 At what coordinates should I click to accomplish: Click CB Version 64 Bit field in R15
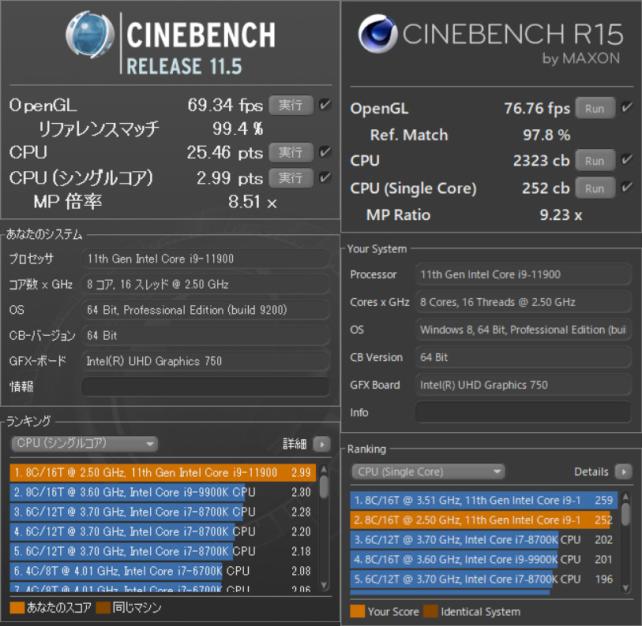click(523, 357)
